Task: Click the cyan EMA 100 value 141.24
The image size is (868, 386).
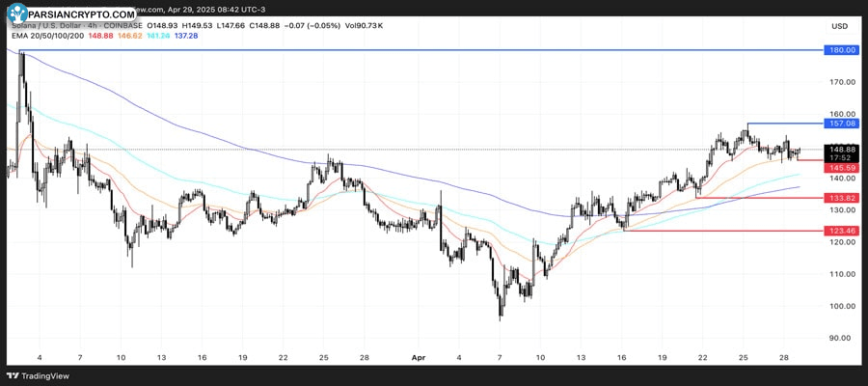Action: click(x=158, y=36)
